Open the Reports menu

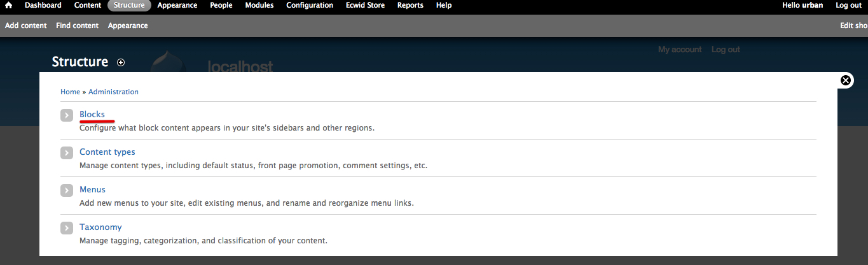click(x=410, y=5)
